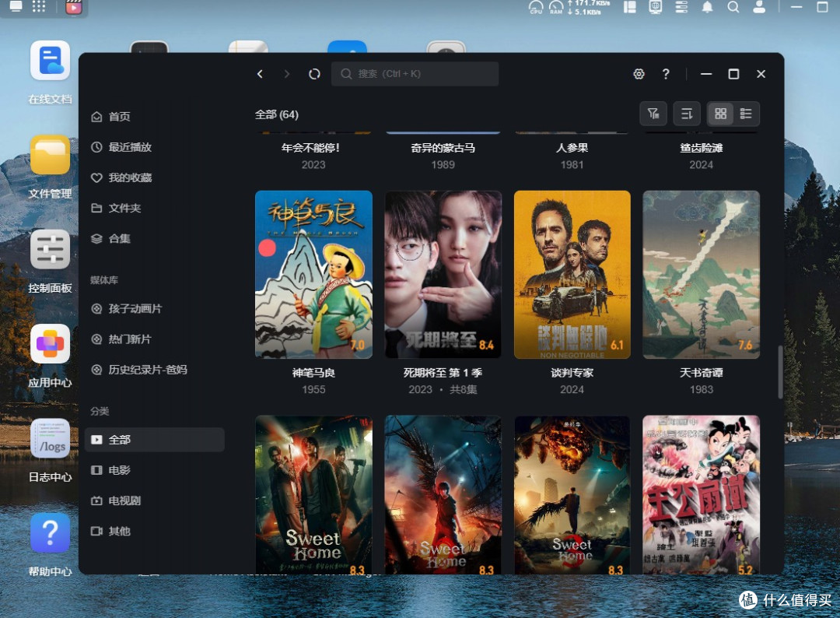This screenshot has height=618, width=840.
Task: Open the app grid launcher in top bar
Action: coord(39,6)
